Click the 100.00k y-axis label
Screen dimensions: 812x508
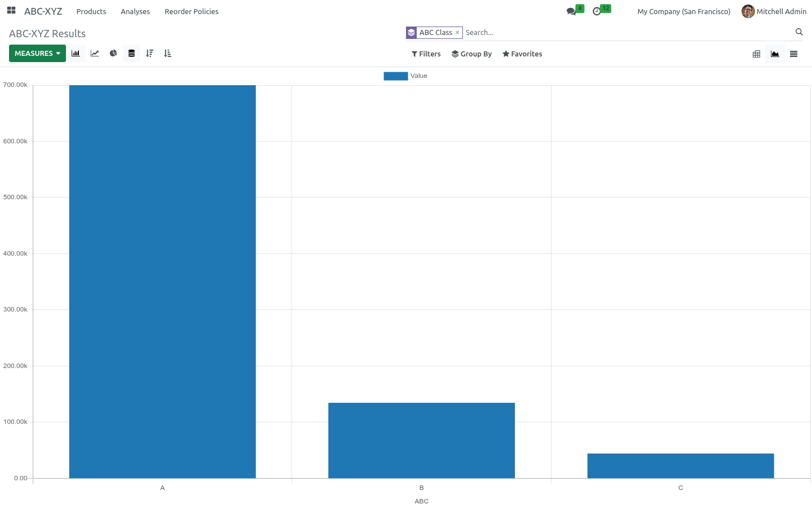pyautogui.click(x=15, y=422)
